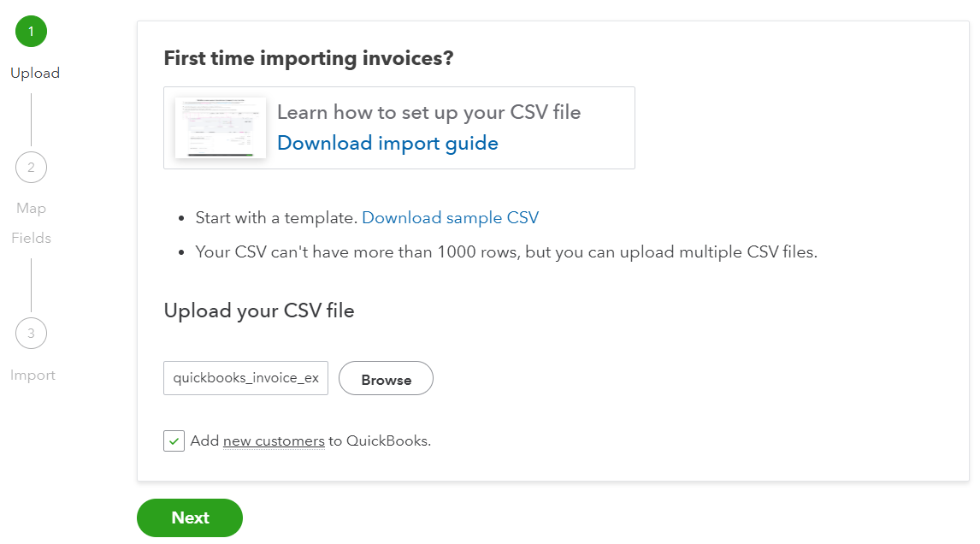Click the Browse button to choose a file
Viewport: 980px width, 544px height.
[386, 378]
